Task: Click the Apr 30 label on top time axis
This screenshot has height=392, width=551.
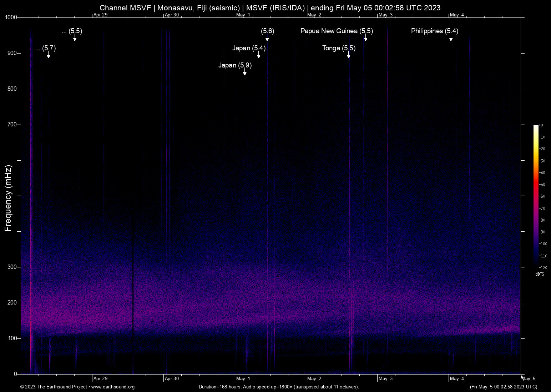Action: [x=172, y=15]
